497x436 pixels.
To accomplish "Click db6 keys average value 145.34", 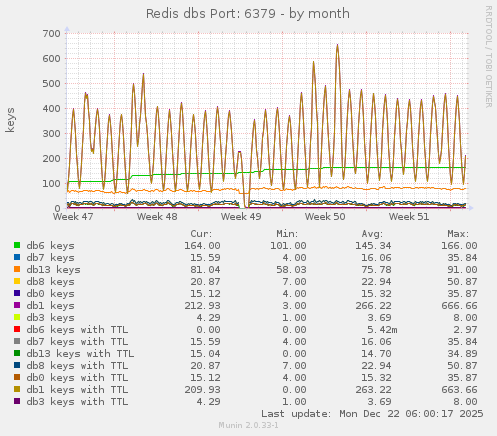I will pyautogui.click(x=373, y=246).
